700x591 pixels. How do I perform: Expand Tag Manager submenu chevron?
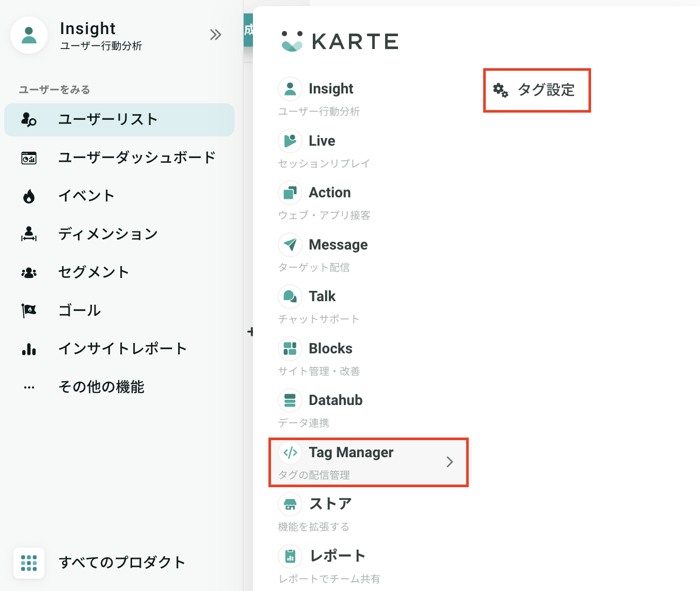pyautogui.click(x=450, y=462)
